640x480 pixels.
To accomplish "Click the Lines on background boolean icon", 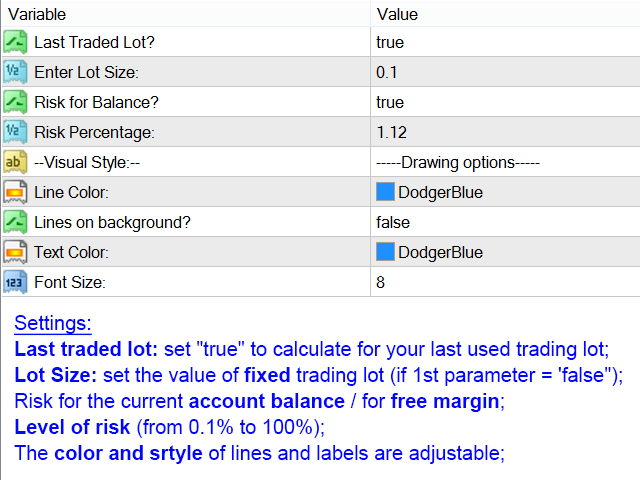I will (x=15, y=222).
